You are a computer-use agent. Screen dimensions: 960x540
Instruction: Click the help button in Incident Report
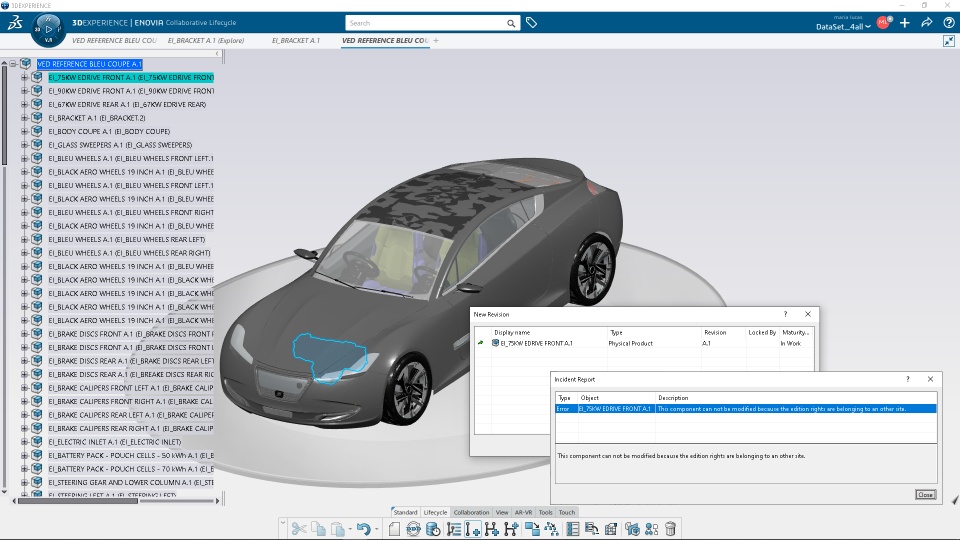click(x=908, y=379)
